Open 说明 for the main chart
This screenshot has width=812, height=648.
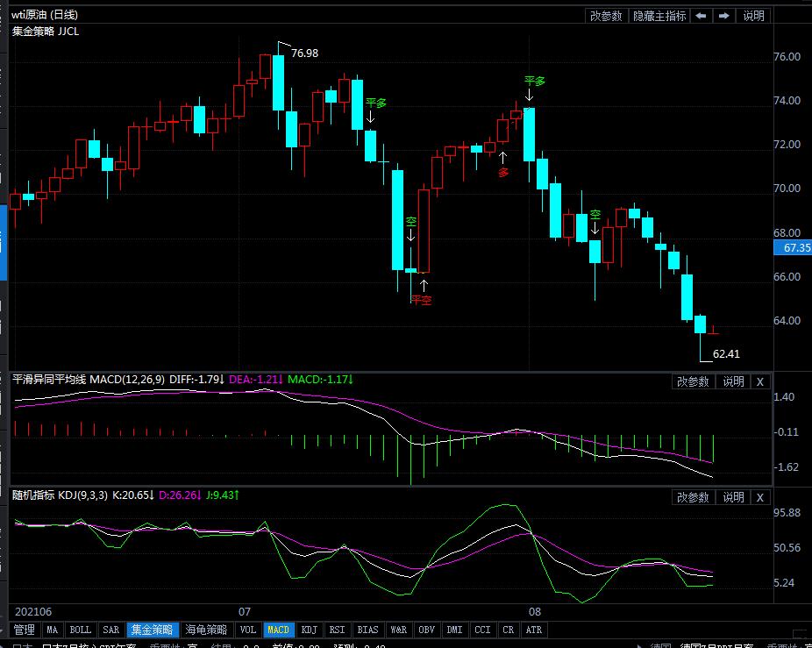click(754, 16)
